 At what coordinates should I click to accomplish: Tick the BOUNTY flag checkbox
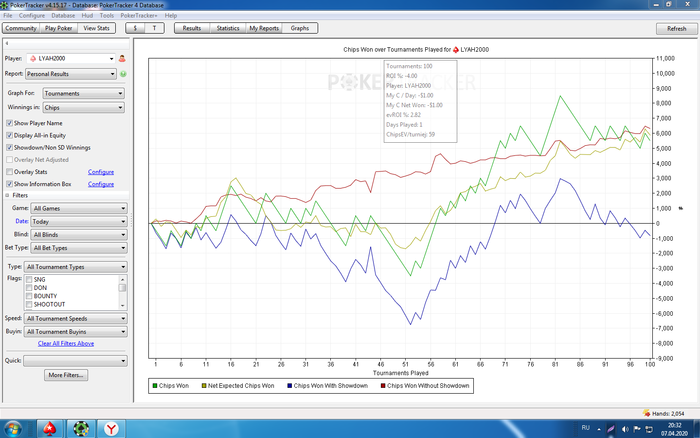(29, 296)
